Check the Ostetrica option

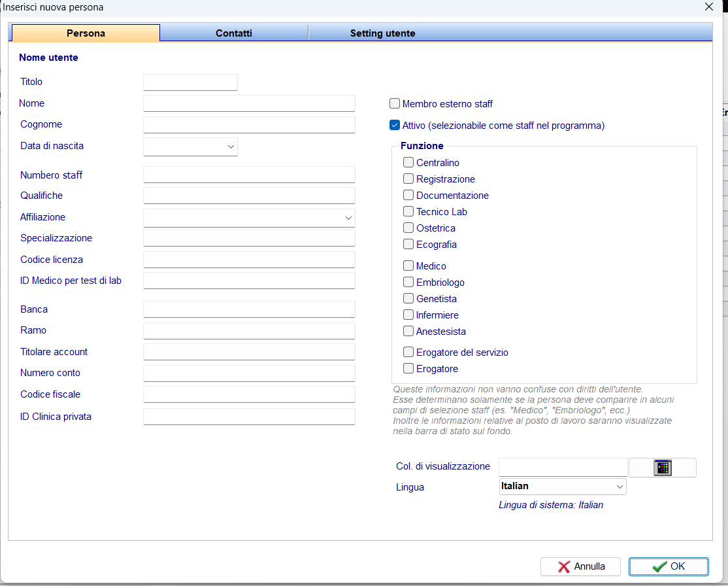pos(408,228)
